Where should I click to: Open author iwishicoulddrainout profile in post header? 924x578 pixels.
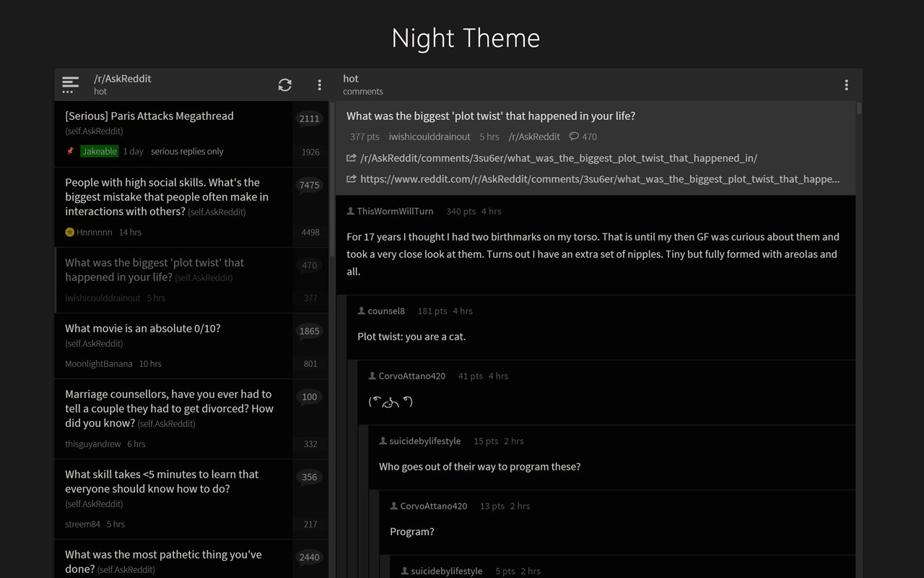pos(430,136)
